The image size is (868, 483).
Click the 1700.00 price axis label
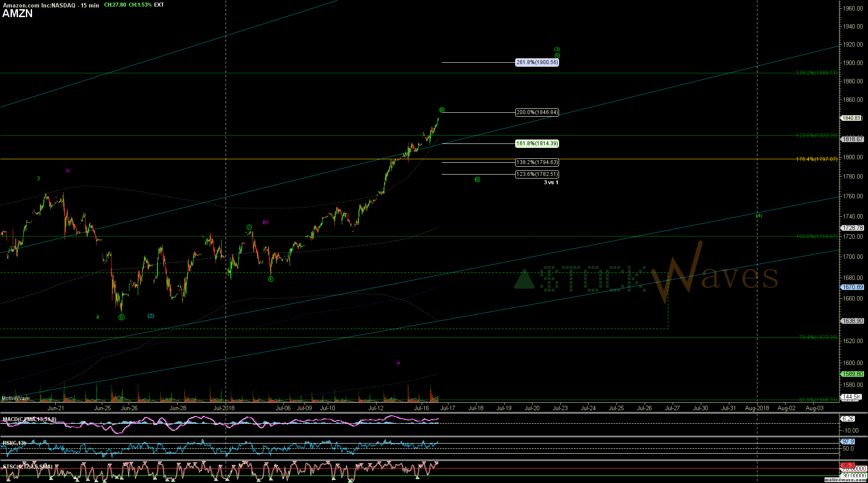[853, 257]
